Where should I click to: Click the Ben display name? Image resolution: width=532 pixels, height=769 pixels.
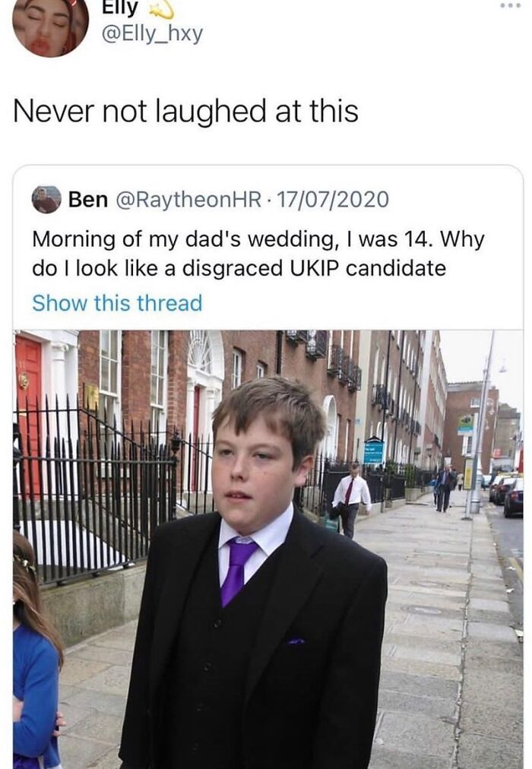pyautogui.click(x=88, y=200)
